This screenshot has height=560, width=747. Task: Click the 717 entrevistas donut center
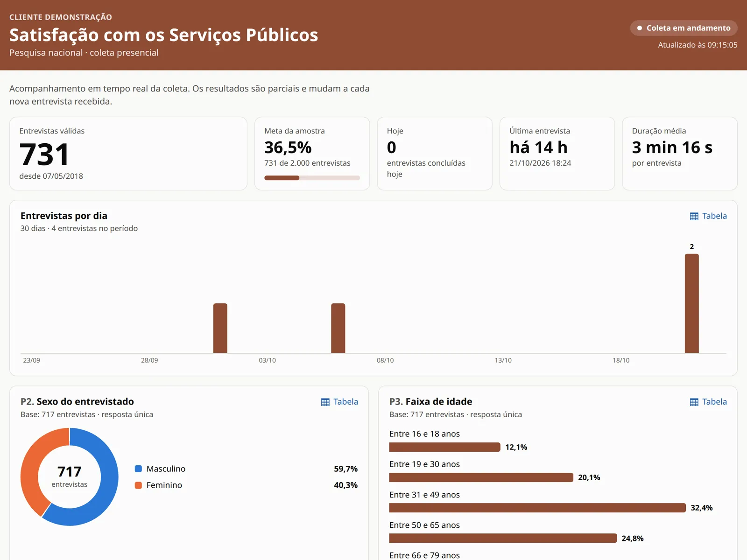[x=69, y=476]
